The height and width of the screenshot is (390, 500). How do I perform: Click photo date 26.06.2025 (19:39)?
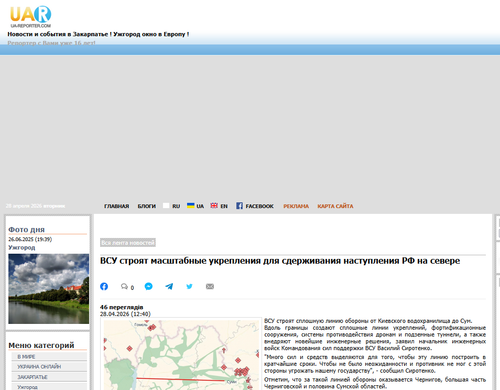pyautogui.click(x=30, y=239)
